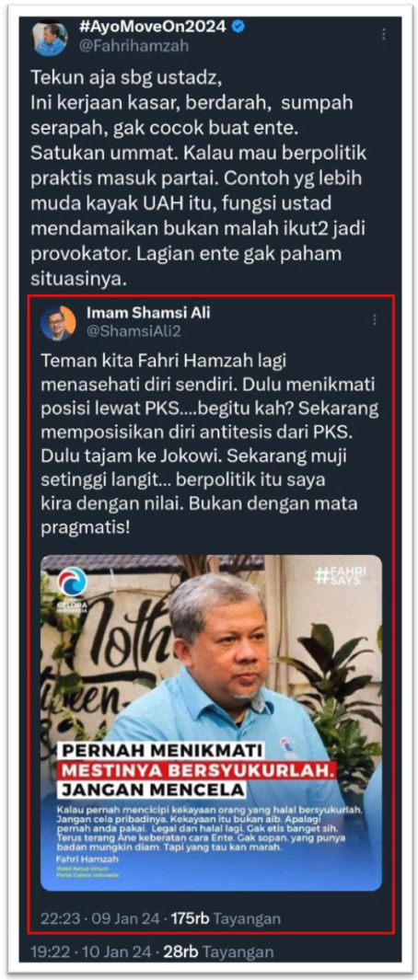View the main tweet's 28rb Tayangan count
418x980 pixels.
[x=218, y=951]
